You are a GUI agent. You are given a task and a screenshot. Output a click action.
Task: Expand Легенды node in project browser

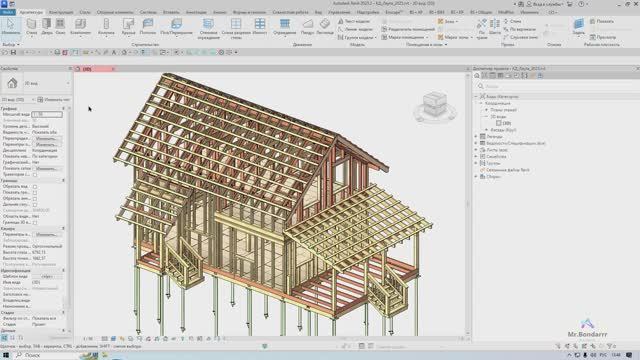pyautogui.click(x=476, y=137)
